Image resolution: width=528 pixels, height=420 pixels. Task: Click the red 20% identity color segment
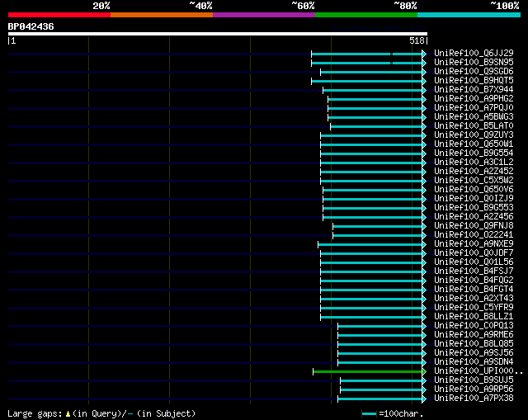pyautogui.click(x=59, y=15)
